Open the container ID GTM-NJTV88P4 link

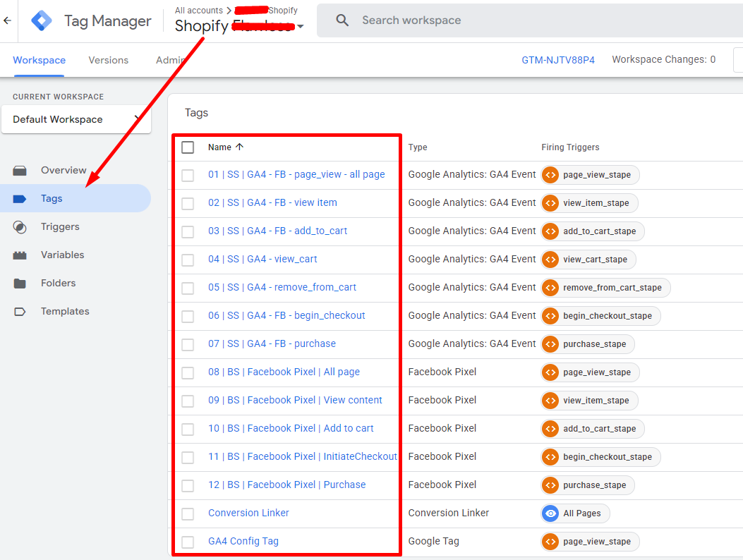557,60
